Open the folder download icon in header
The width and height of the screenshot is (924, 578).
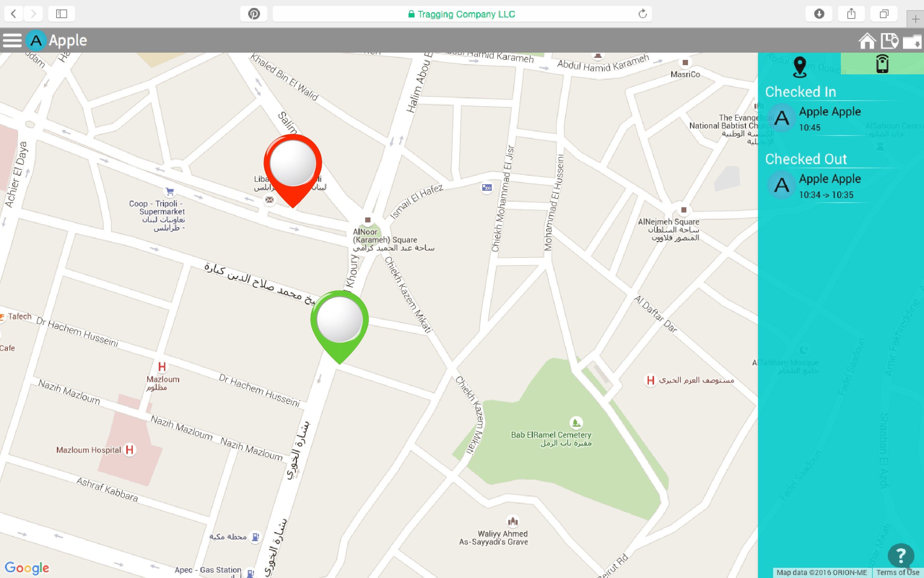tap(913, 41)
